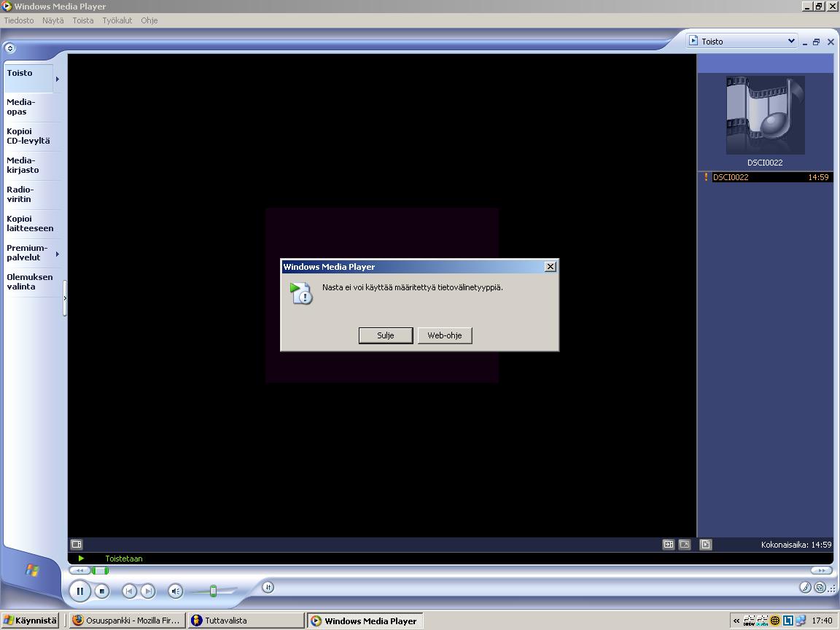Click the volume slider handle
Viewport: 840px width, 630px height.
[x=213, y=591]
